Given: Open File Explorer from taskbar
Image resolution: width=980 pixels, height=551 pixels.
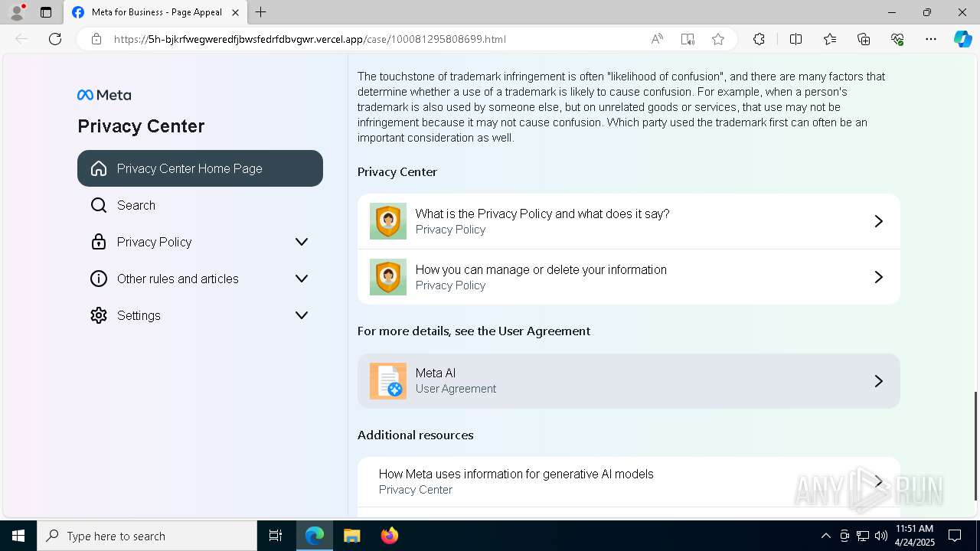Looking at the screenshot, I should [351, 536].
